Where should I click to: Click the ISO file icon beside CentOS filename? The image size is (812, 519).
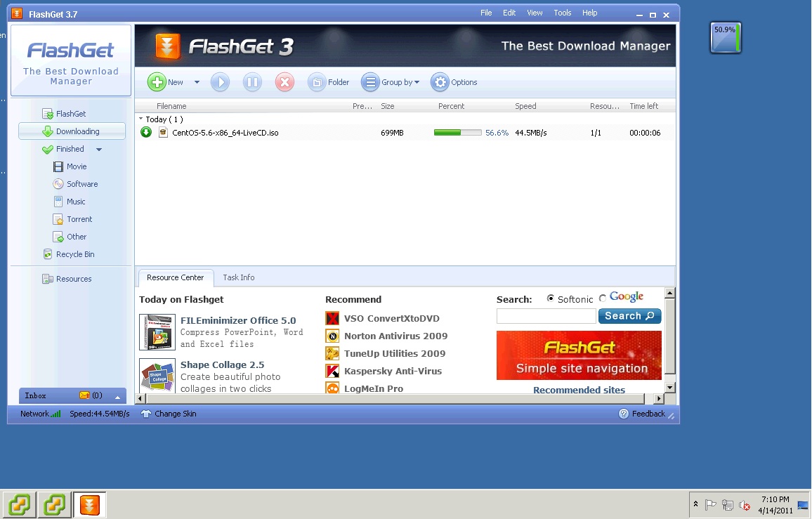pos(163,133)
